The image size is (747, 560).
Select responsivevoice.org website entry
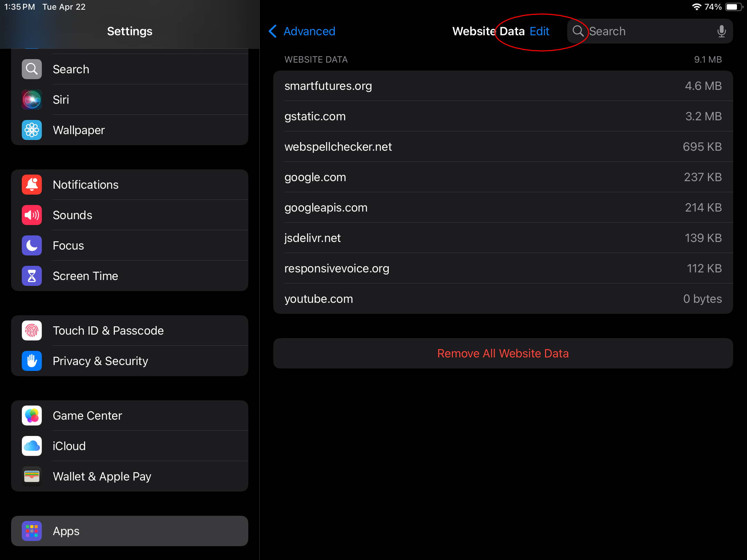click(x=503, y=268)
